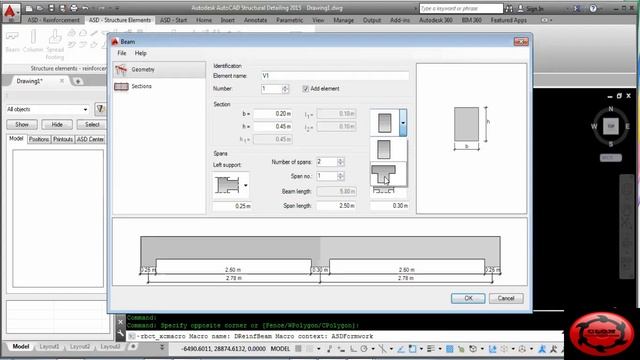Open the Help menu in Beam dialog
This screenshot has width=640, height=360.
[140, 53]
